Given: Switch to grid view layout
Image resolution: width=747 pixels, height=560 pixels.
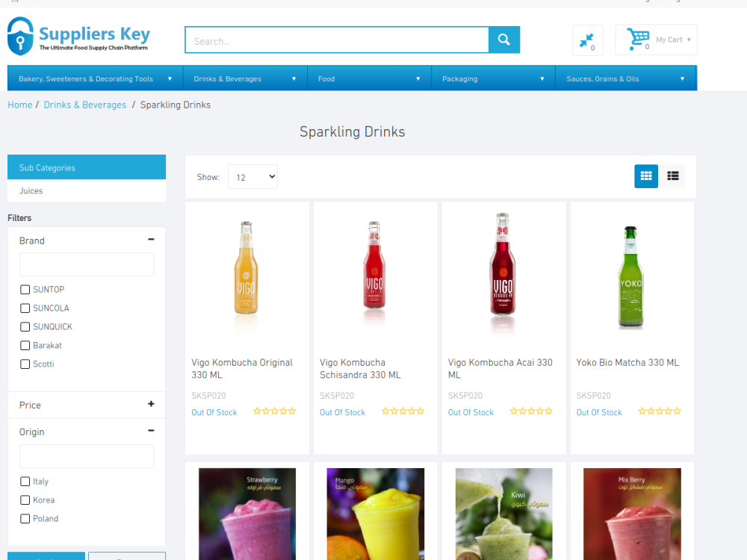Looking at the screenshot, I should 646,176.
